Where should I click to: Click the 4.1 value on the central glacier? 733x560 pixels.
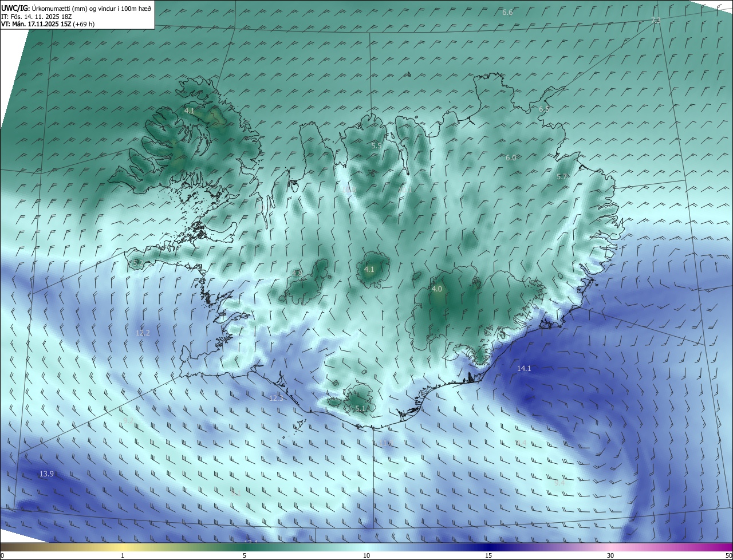[x=369, y=269]
